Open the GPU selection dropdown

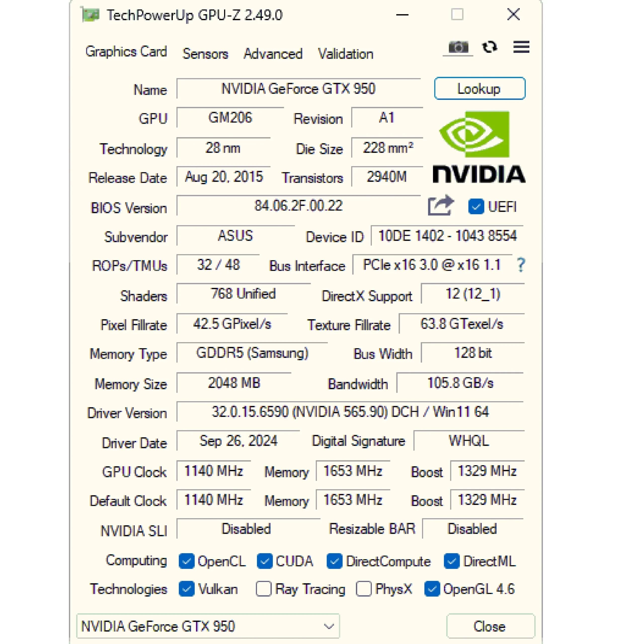(x=208, y=626)
